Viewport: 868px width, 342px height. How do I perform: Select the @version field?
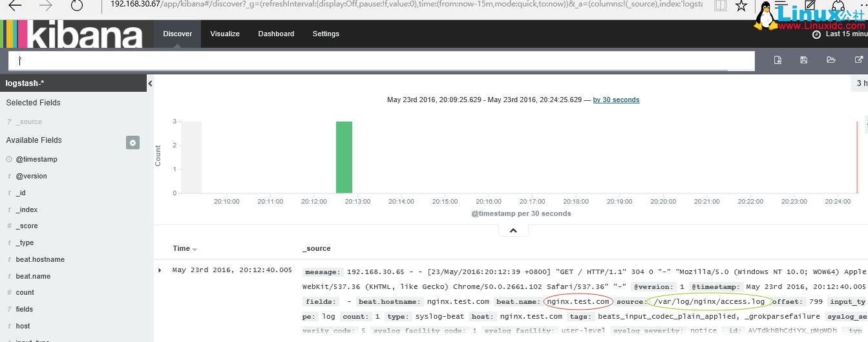coord(31,176)
